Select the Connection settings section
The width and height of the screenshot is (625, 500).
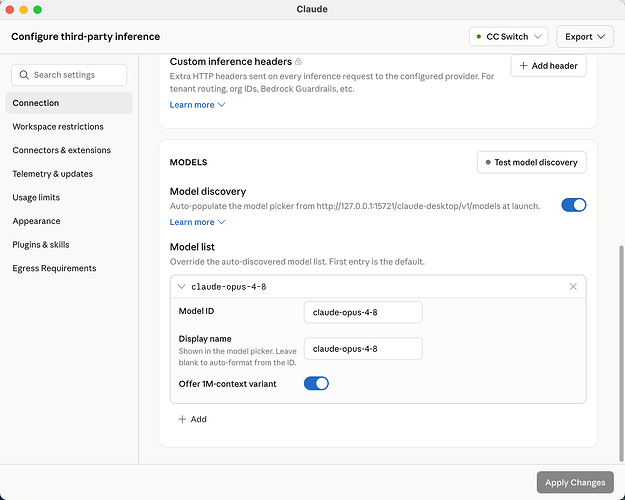pyautogui.click(x=69, y=103)
